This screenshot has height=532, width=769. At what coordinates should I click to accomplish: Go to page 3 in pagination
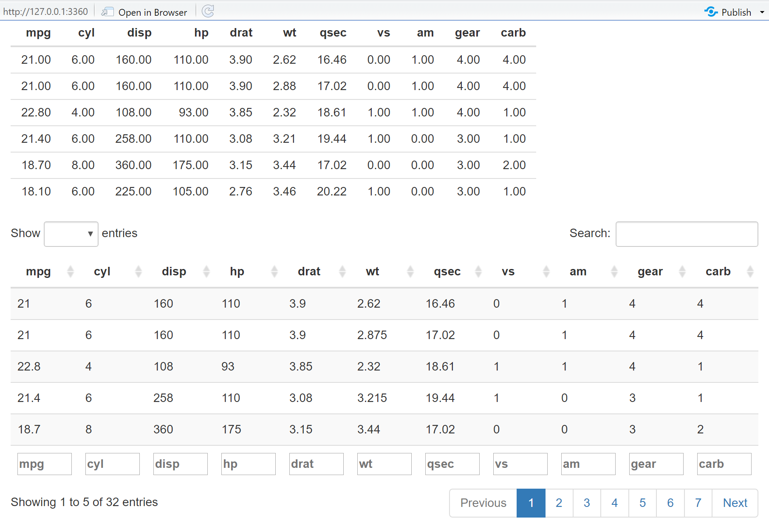coord(587,503)
